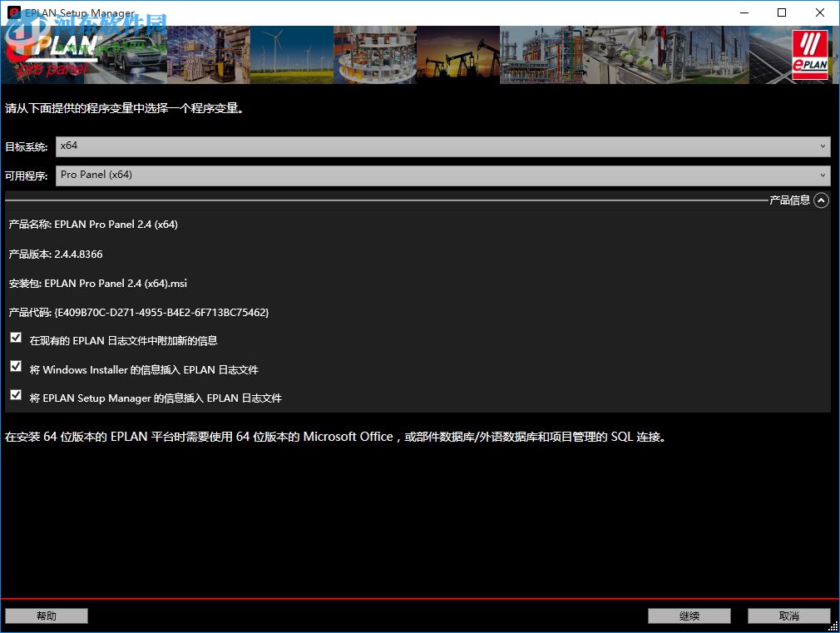Cancel setup with the 取消 button
The width and height of the screenshot is (840, 633).
click(x=788, y=616)
